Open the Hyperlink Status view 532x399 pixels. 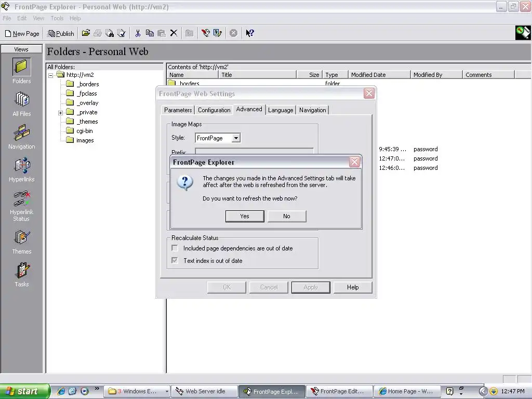(x=21, y=206)
